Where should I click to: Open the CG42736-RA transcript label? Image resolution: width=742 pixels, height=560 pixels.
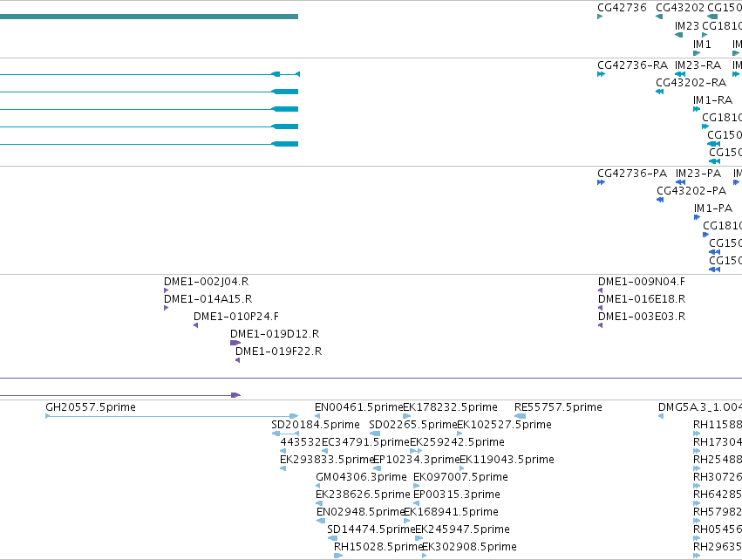coord(633,65)
